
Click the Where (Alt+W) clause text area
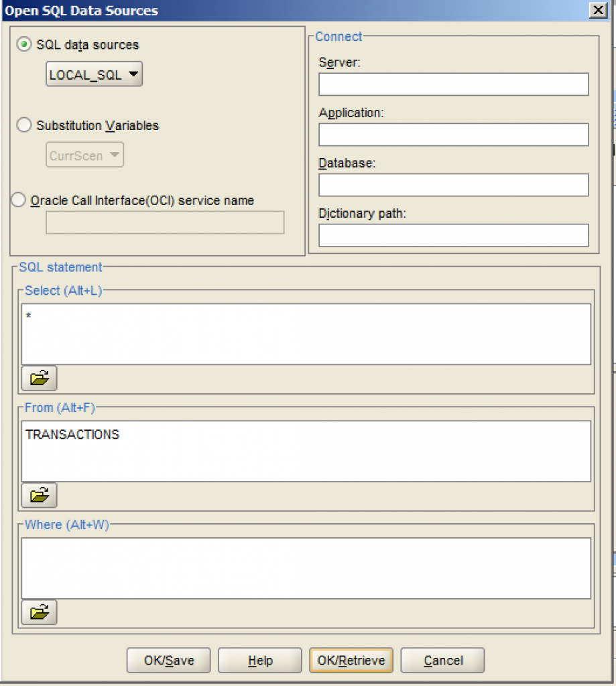(x=305, y=566)
